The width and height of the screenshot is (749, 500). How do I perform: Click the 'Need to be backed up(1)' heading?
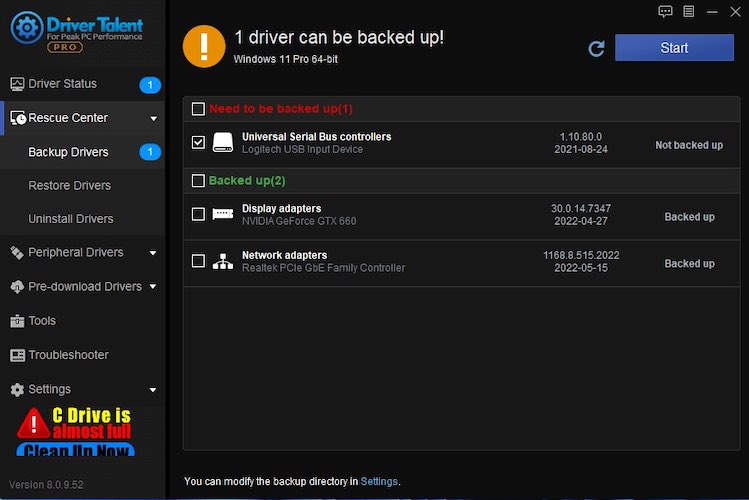(281, 109)
